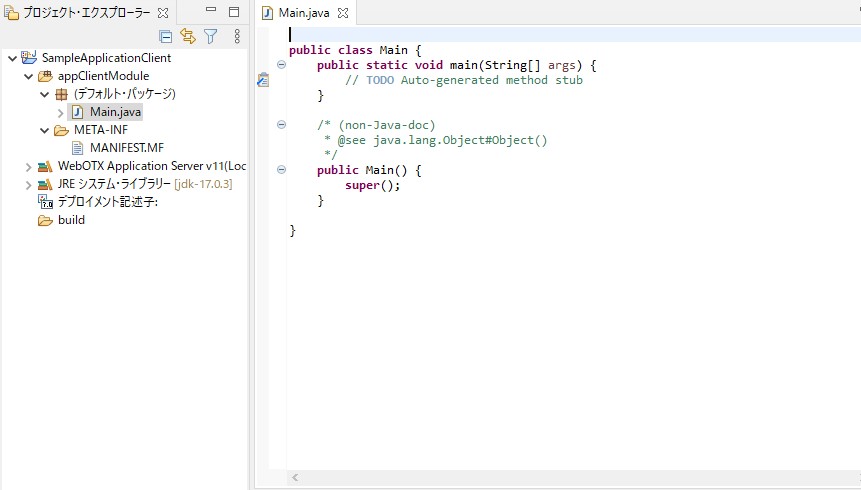This screenshot has height=490, width=861.
Task: Open the Project Explorer filter icon
Action: pyautogui.click(x=210, y=36)
